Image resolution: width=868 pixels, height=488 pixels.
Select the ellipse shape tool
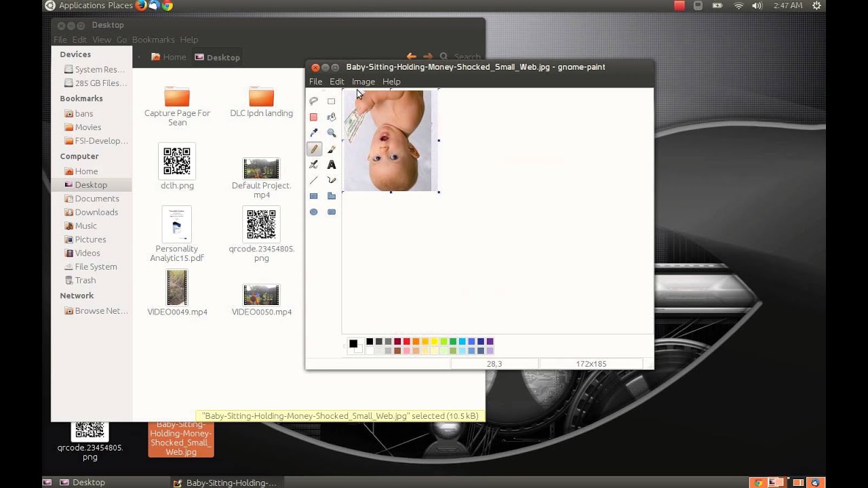click(x=313, y=212)
